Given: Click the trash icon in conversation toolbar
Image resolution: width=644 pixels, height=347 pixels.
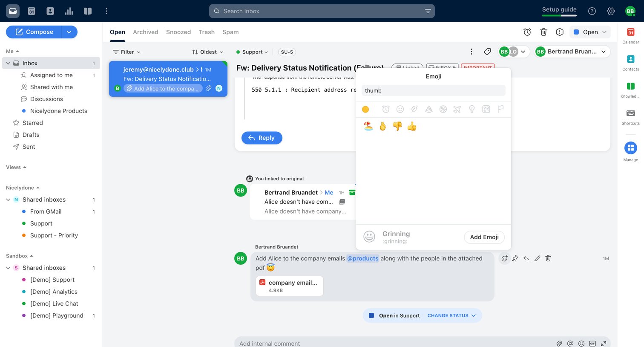Looking at the screenshot, I should (x=543, y=32).
